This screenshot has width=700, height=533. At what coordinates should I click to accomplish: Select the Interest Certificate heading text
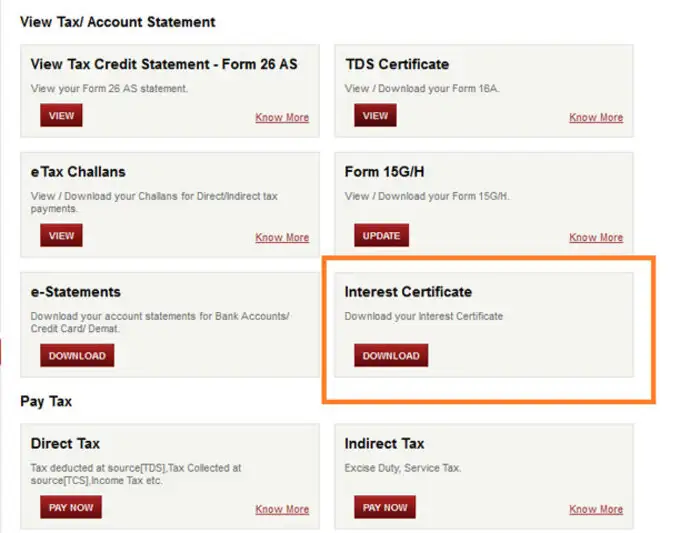407,292
